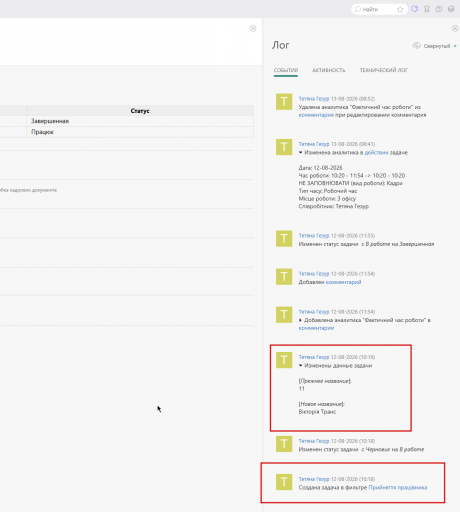
Task: Click the star favorites icon in search box
Action: tap(400, 9)
